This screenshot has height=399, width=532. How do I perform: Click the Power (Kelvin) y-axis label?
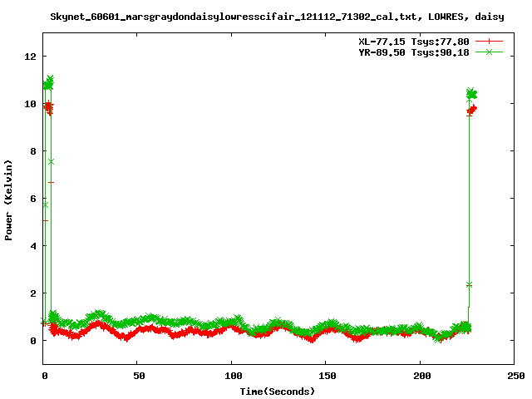(x=8, y=200)
